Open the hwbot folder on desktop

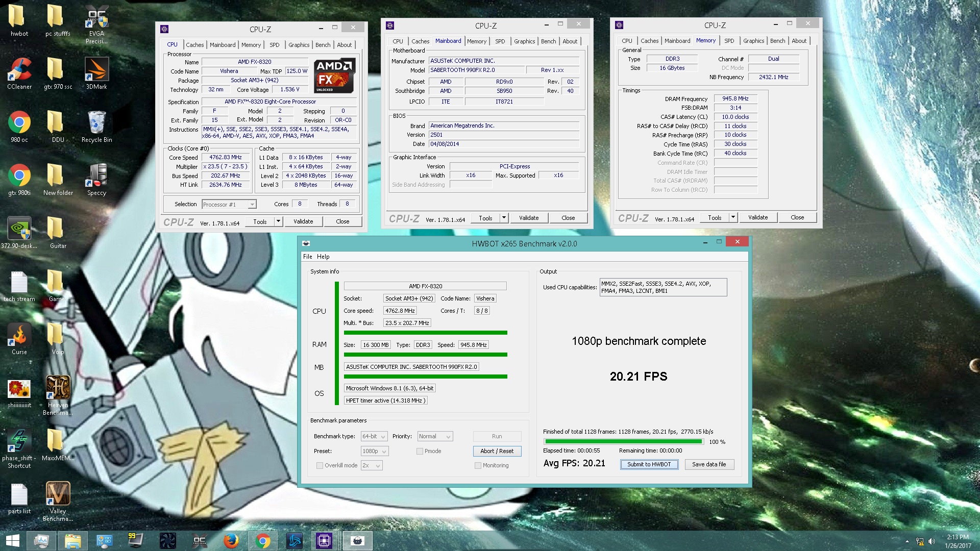click(19, 21)
